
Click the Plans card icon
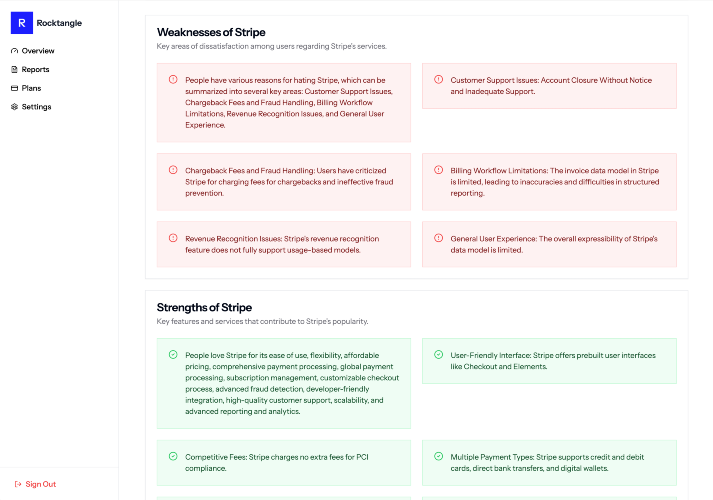[15, 88]
